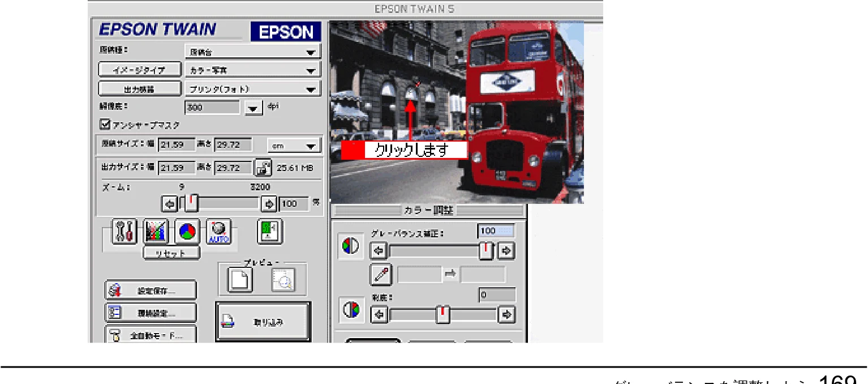Open the image controls wrench-and-screwdriver icon
Viewport: 868px width, 384px height.
[x=124, y=232]
